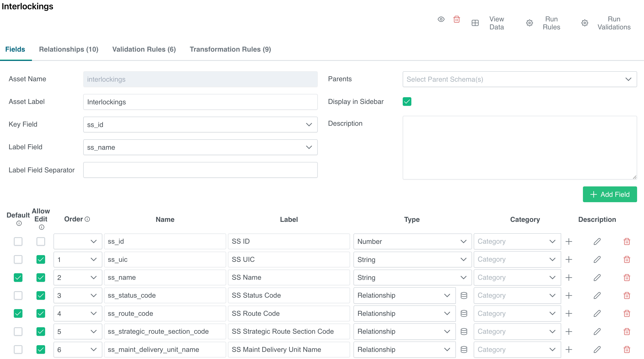Image resolution: width=644 pixels, height=359 pixels.
Task: Click pencil edit icon for ss_id row
Action: (x=597, y=241)
